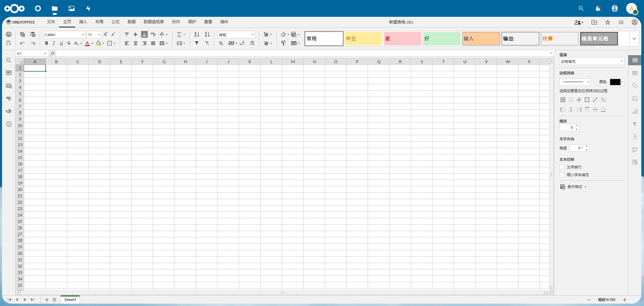
Task: Click the Filter funnel icon
Action: (x=197, y=43)
